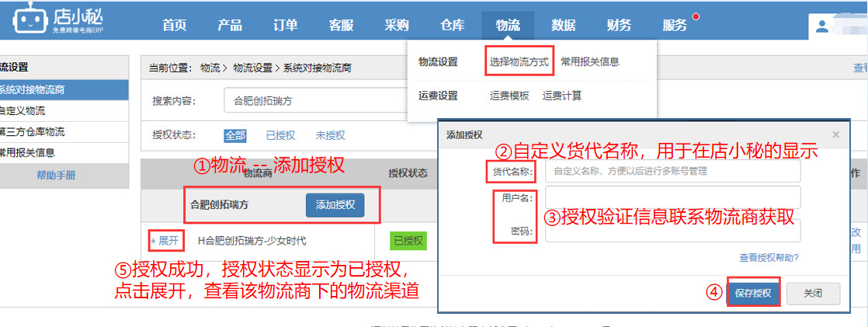Image resolution: width=868 pixels, height=327 pixels.
Task: Click the green 已授权 status badge
Action: 408,241
